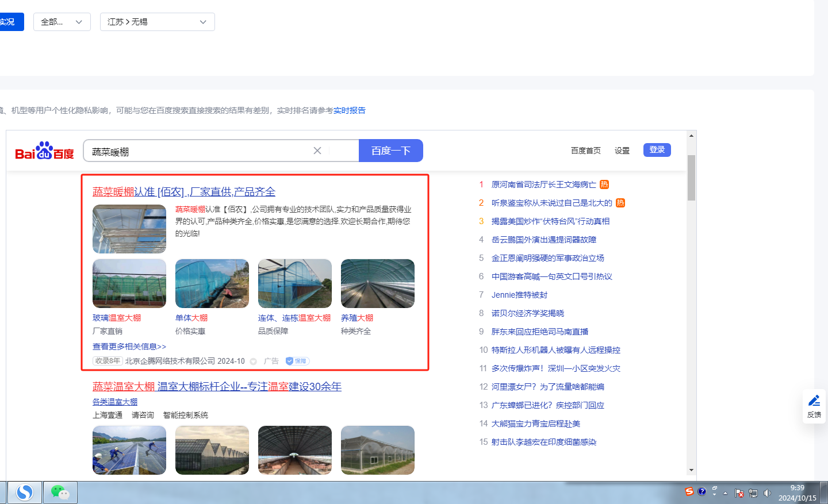Click the 保障 shield badge

click(297, 361)
